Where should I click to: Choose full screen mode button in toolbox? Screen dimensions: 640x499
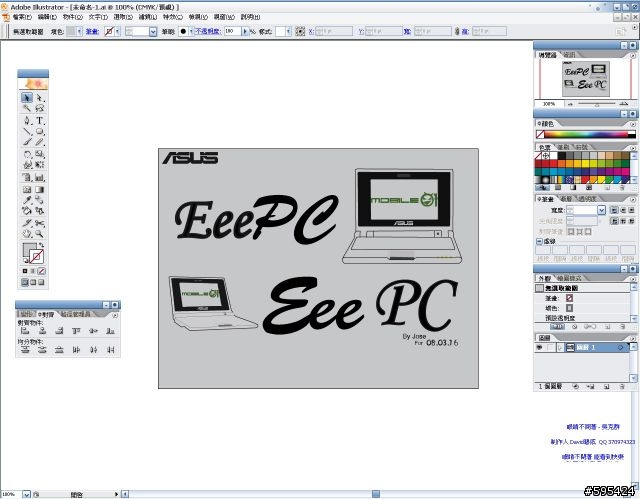[x=41, y=282]
